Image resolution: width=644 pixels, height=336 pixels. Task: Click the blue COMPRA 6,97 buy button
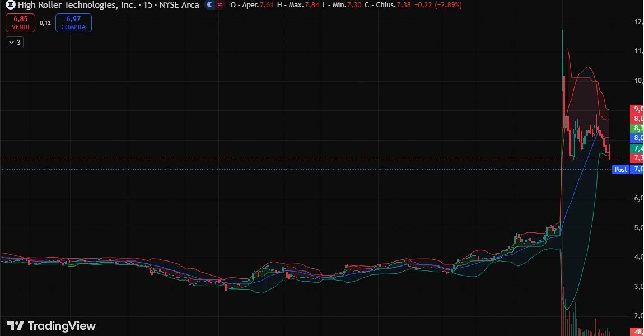pos(73,23)
